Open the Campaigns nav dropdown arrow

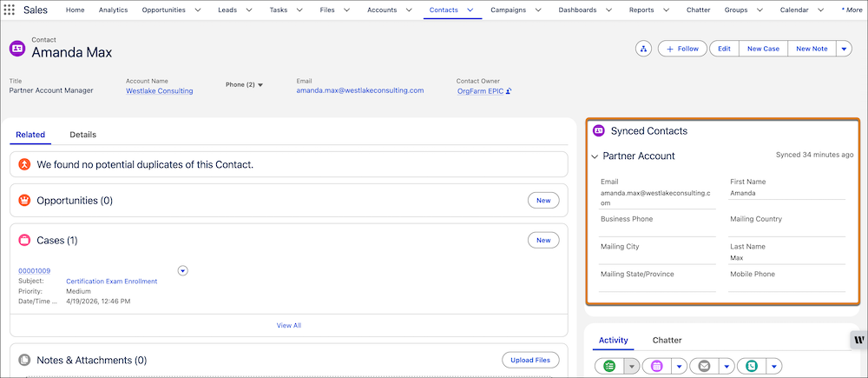click(x=538, y=10)
